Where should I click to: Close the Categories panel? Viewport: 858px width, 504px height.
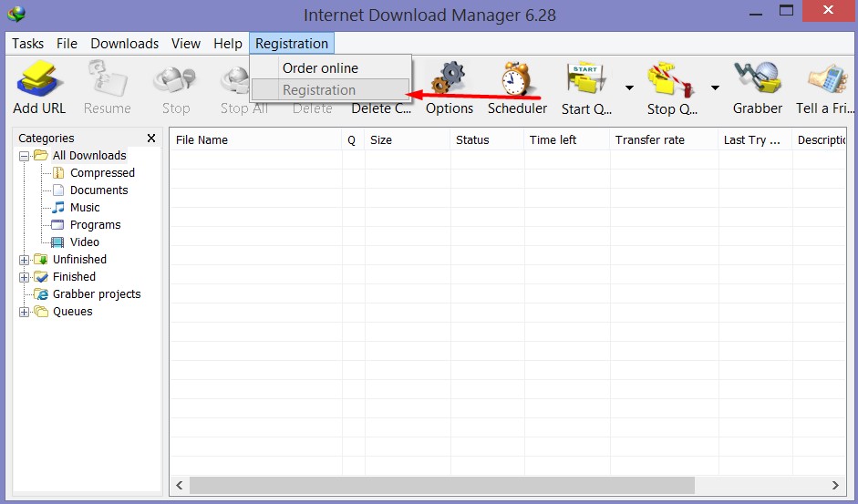(151, 138)
